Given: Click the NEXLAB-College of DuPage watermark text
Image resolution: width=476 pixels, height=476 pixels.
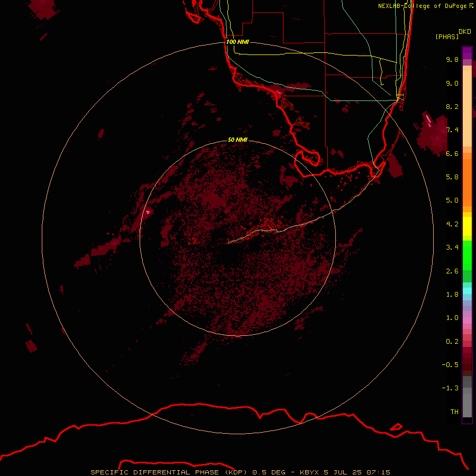Looking at the screenshot, I should [425, 6].
